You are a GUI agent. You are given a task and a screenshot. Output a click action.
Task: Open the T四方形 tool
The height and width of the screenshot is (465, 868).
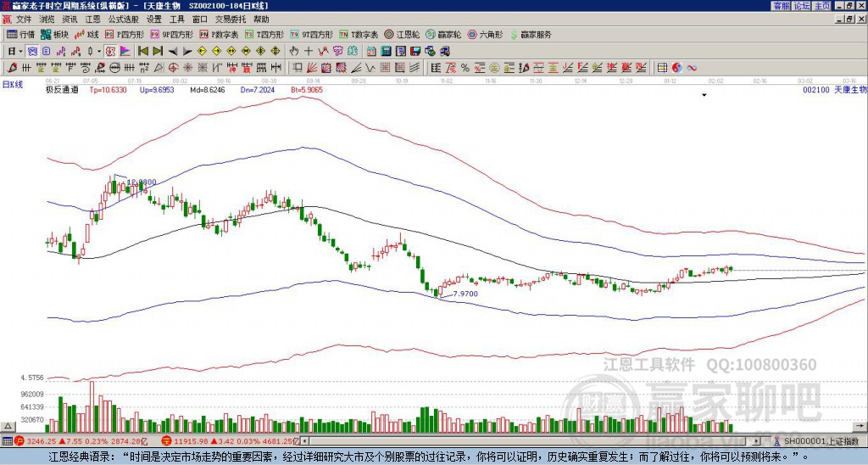(264, 34)
